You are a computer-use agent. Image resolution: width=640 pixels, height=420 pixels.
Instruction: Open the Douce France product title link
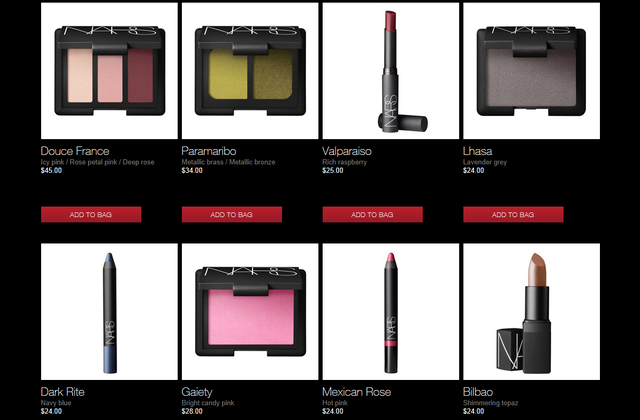pos(75,151)
